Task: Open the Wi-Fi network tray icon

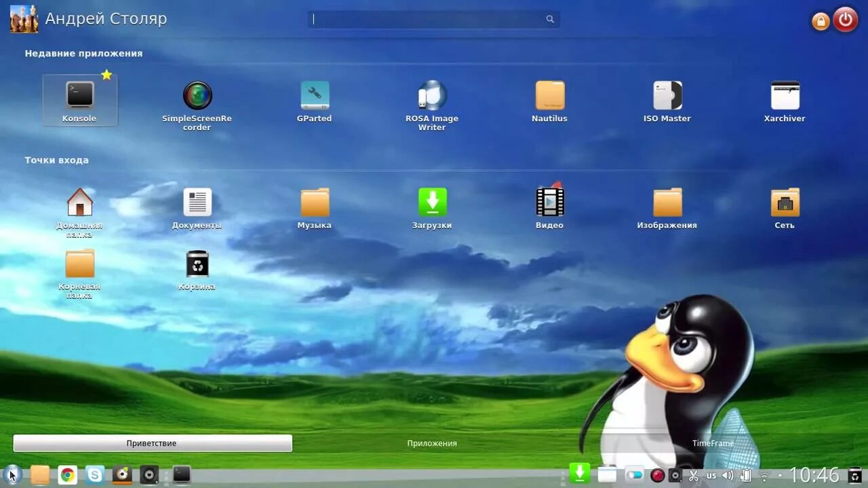Action: [764, 476]
